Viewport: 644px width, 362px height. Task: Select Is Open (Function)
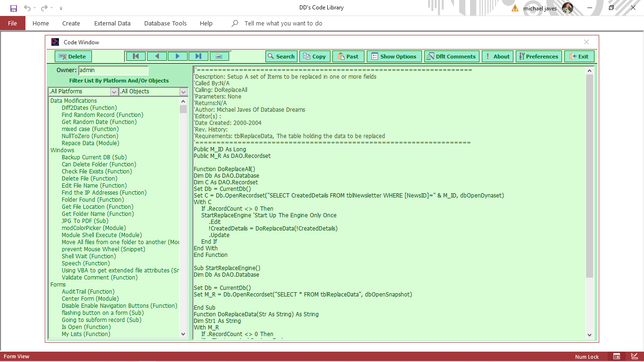point(86,327)
